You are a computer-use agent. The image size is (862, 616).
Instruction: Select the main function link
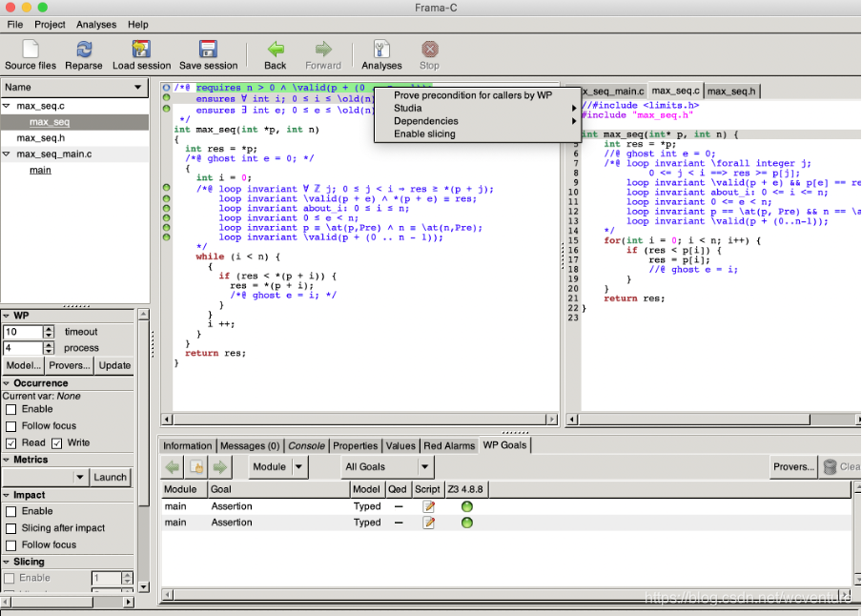[40, 170]
